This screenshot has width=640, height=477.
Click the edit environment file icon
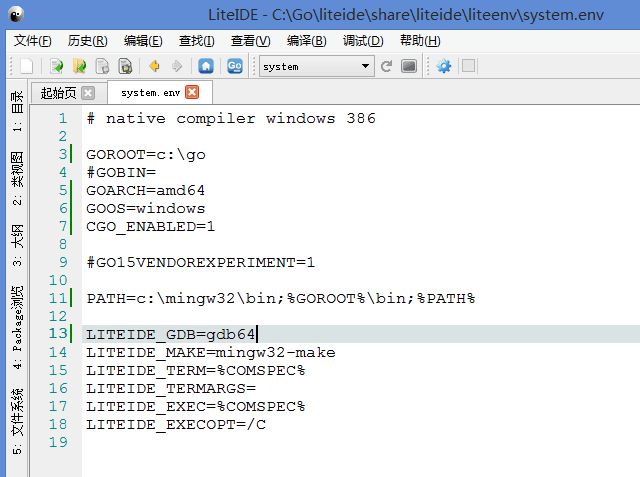point(409,66)
